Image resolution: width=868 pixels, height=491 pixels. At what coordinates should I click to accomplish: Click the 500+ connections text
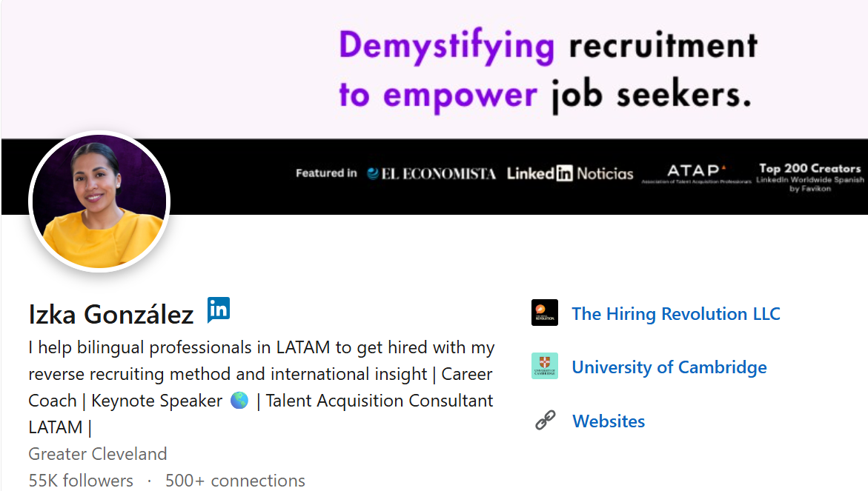[235, 480]
